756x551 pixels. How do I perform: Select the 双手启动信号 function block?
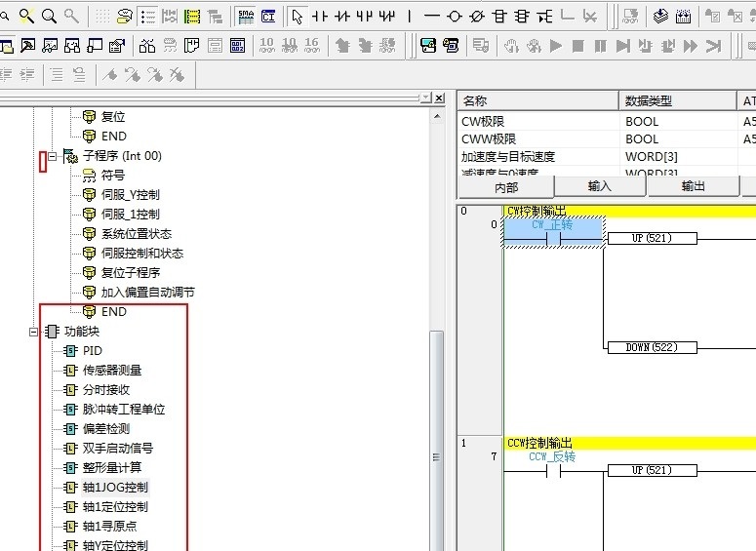pyautogui.click(x=118, y=449)
